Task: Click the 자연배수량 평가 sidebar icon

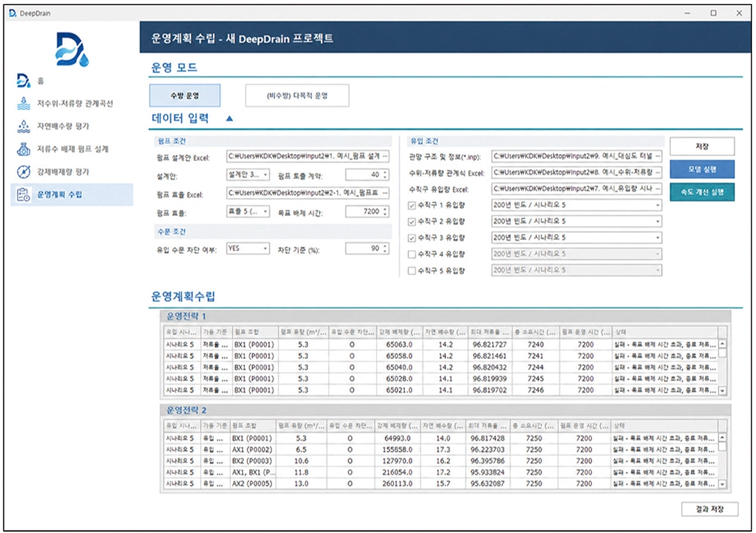Action: [x=23, y=126]
